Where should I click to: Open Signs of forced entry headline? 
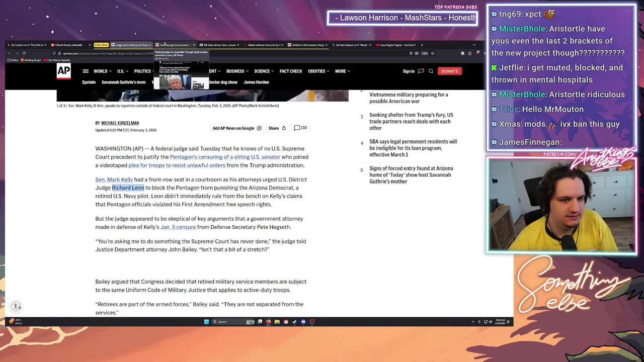[x=411, y=175]
